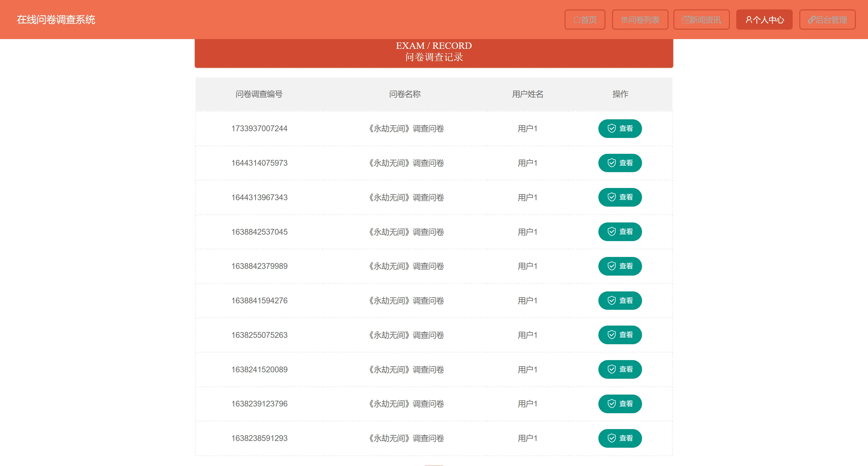Click list icon in 问卷列表 nav button
Viewport: 868px width, 466px height.
pos(624,20)
